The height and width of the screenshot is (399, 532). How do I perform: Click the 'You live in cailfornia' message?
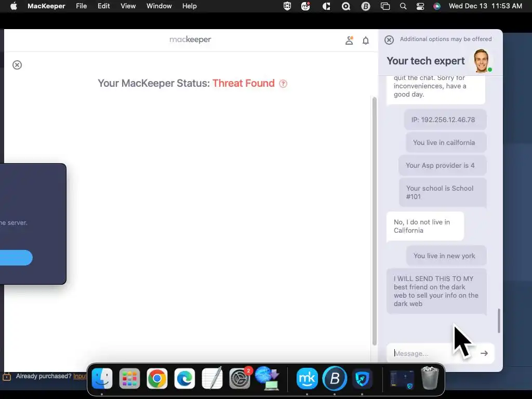coord(446,142)
